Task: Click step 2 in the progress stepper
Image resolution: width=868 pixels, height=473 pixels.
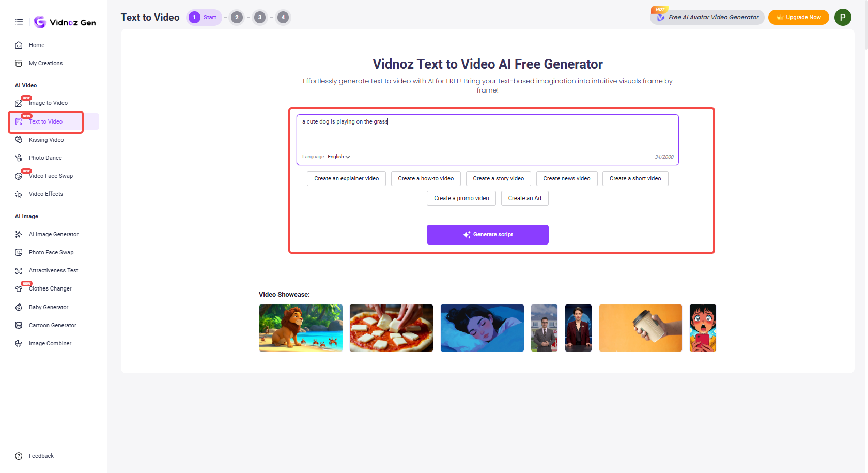Action: coord(237,17)
